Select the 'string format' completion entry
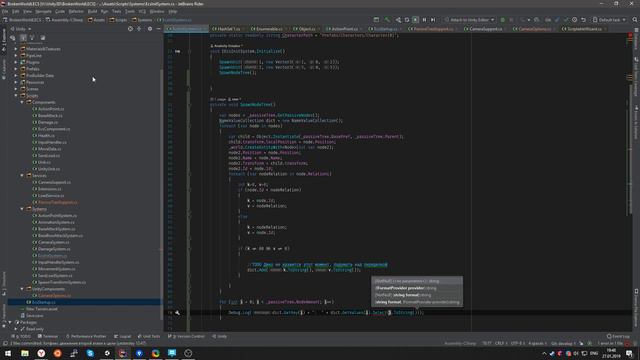 pos(417,295)
